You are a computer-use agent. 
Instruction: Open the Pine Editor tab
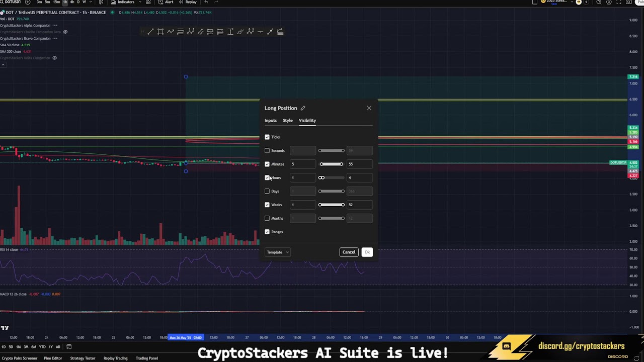tap(53, 358)
